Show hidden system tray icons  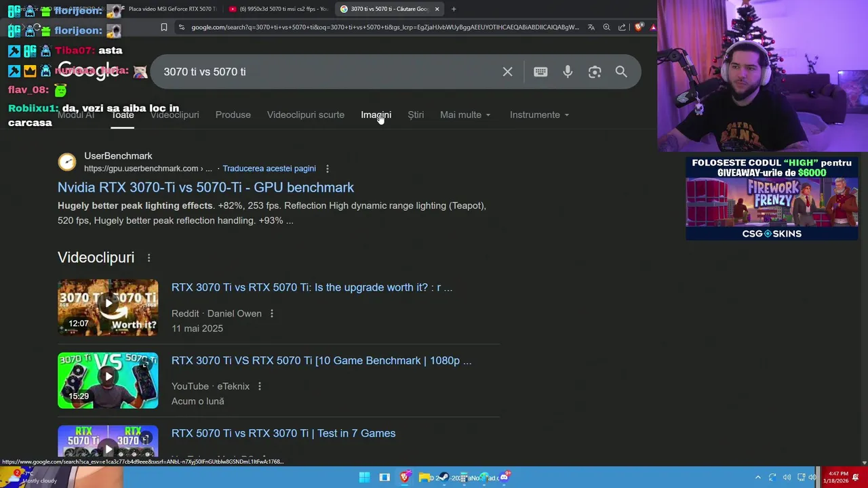tap(757, 477)
